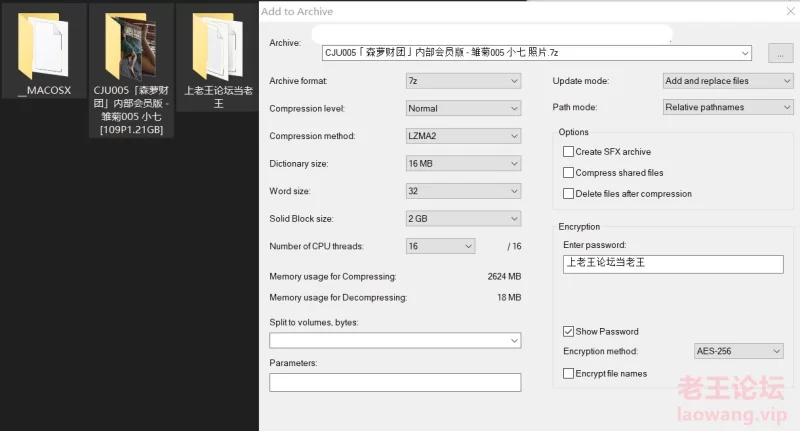Select the 上老王论坛当老王 folder icon
This screenshot has width=800, height=431.
[x=218, y=45]
